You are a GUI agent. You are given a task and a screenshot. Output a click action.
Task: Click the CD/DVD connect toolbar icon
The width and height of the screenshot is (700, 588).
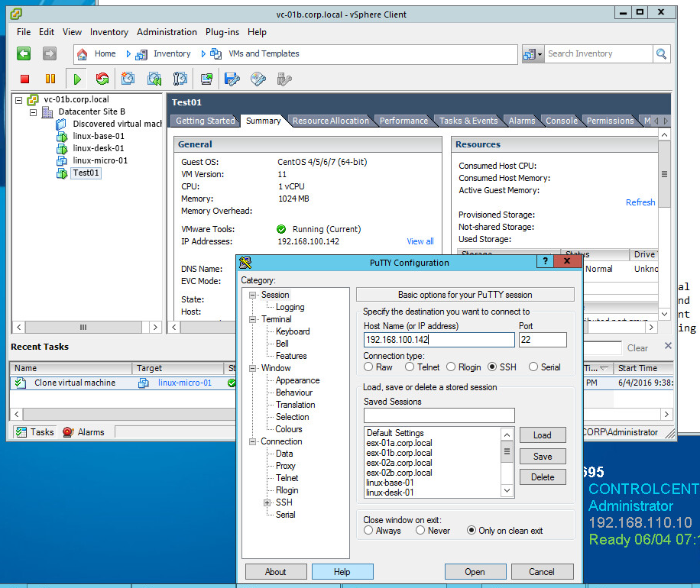pos(258,79)
